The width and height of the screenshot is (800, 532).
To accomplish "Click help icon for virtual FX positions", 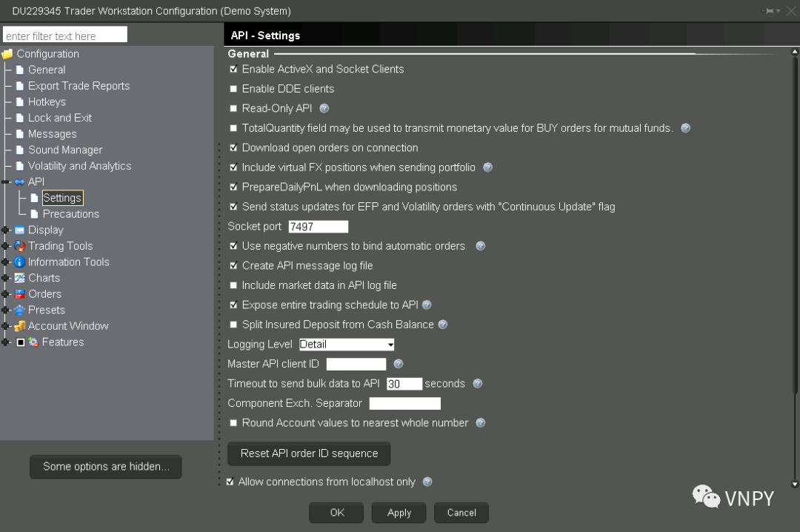I will pos(487,167).
